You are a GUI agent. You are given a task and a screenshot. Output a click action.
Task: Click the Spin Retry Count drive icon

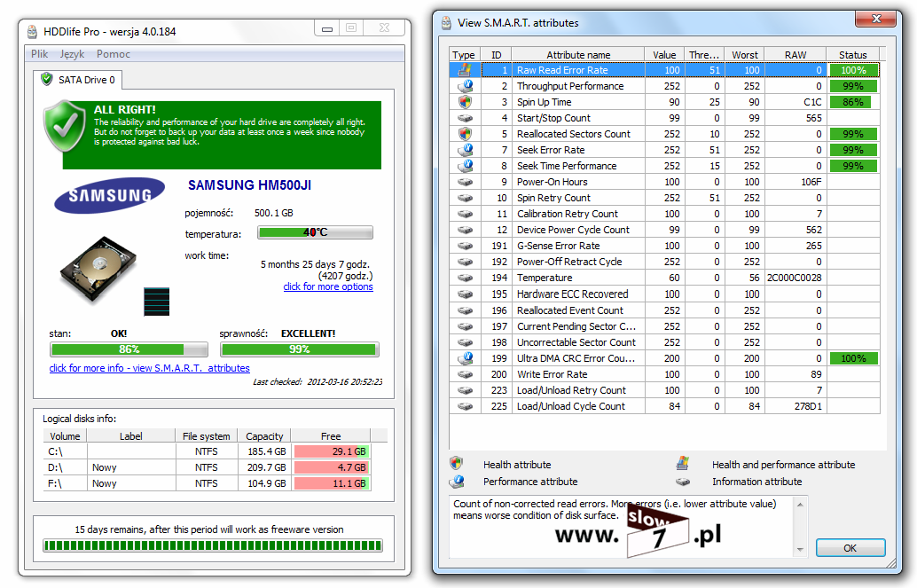coord(466,198)
